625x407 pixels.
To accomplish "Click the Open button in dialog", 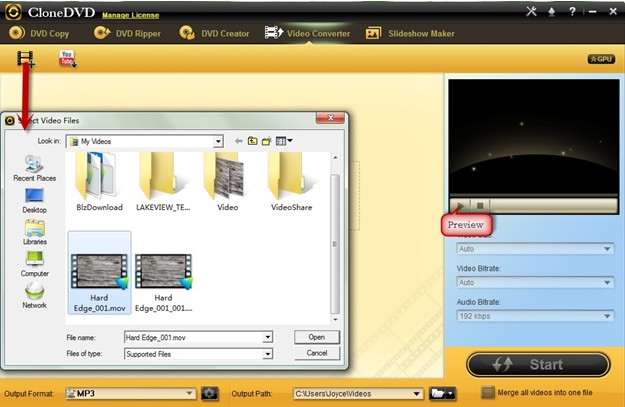I will click(316, 337).
